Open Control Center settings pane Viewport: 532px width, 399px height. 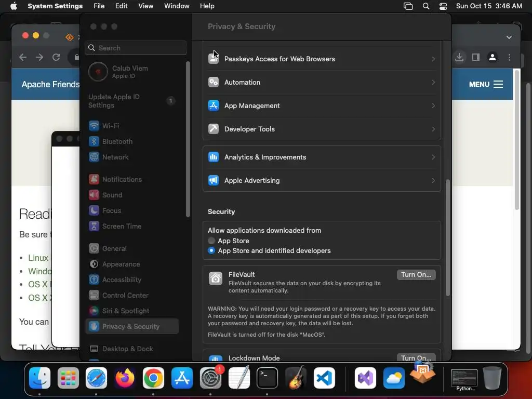132,296
